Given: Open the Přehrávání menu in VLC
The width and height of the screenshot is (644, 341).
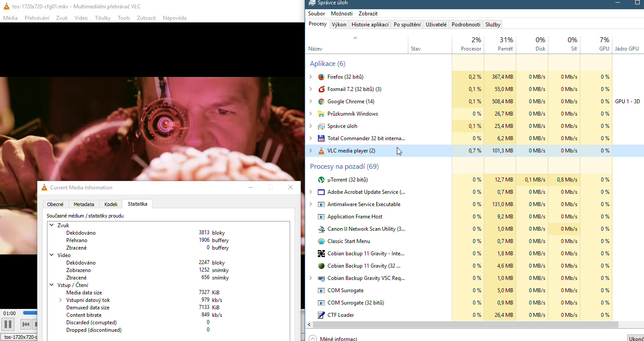Looking at the screenshot, I should (x=37, y=18).
